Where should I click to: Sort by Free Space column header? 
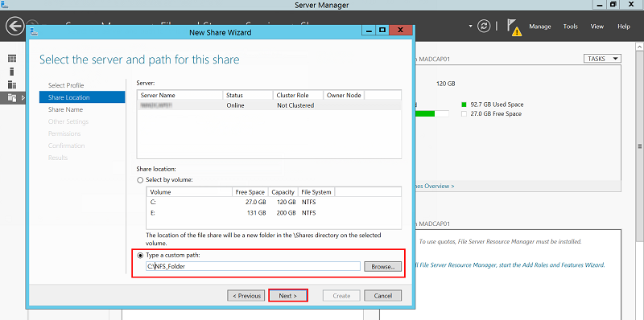pos(250,192)
